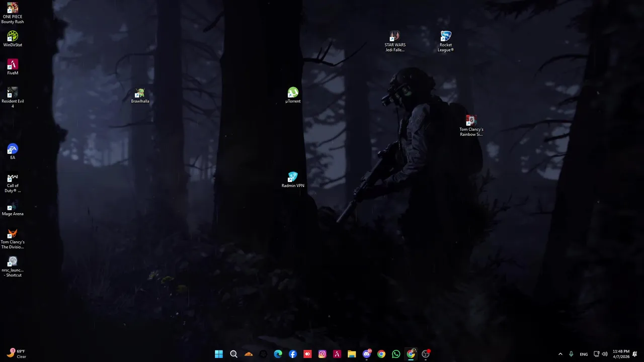
Task: Click the microphone indicator in system tray
Action: click(x=571, y=354)
